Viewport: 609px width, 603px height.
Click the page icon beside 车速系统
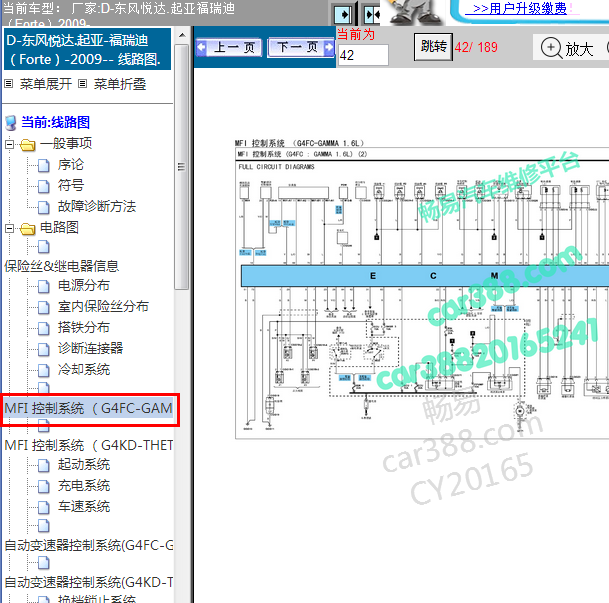(44, 507)
